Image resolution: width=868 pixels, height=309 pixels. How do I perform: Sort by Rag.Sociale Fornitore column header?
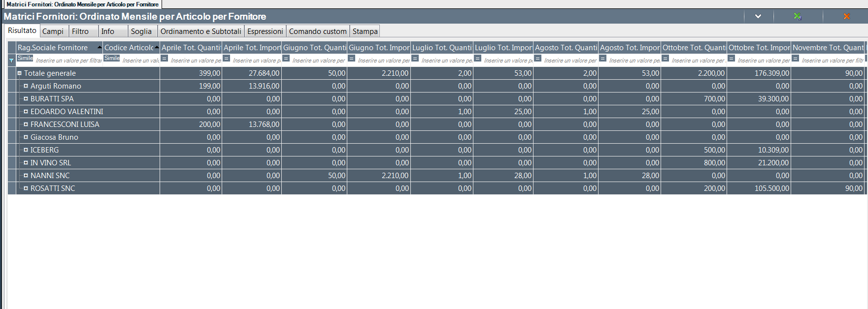point(53,48)
